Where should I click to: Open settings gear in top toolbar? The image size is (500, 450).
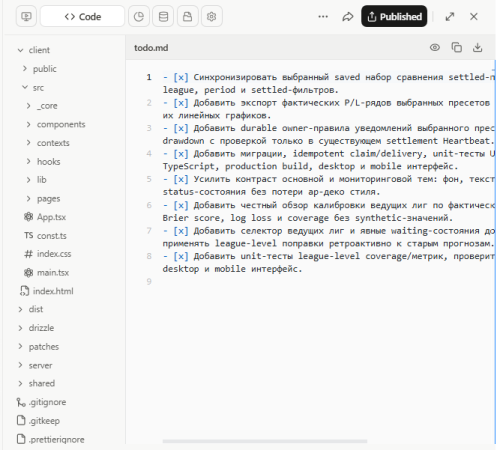tap(212, 16)
